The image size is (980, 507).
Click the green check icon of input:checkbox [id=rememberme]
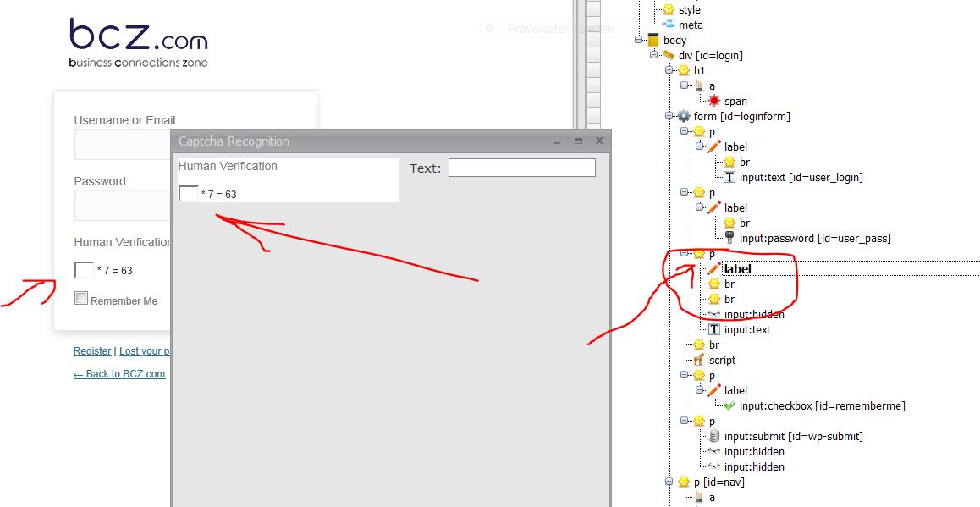tap(729, 405)
